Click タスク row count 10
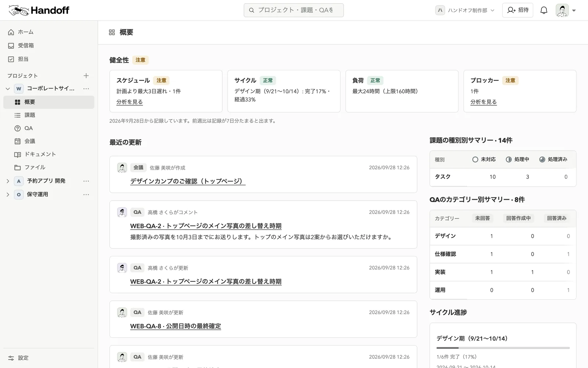588x368 pixels. (492, 177)
